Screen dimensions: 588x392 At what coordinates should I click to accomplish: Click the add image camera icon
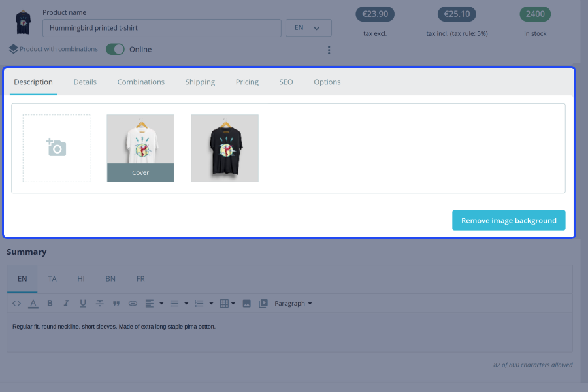click(56, 148)
